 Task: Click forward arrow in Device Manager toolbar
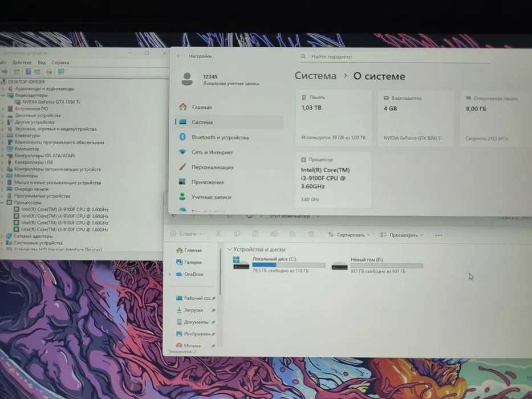[x=5, y=72]
